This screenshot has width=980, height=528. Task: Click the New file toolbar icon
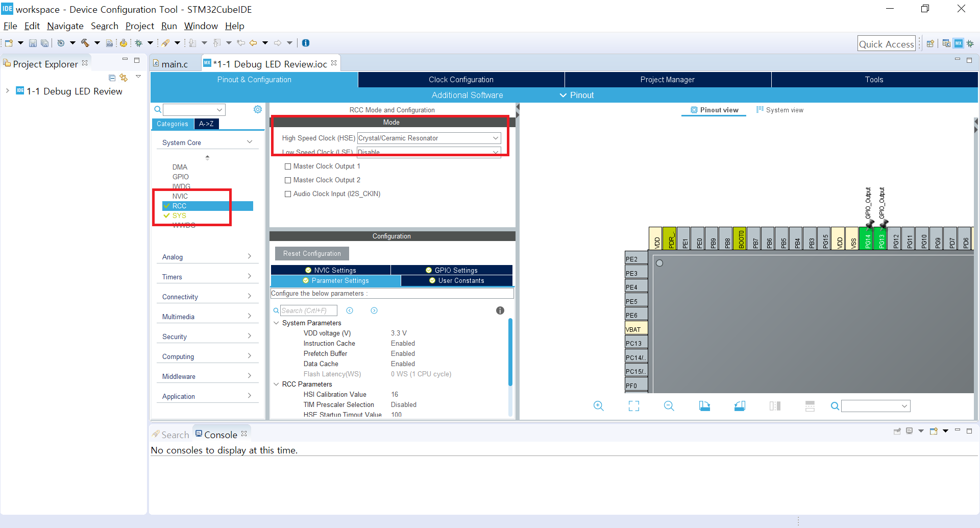(x=9, y=43)
